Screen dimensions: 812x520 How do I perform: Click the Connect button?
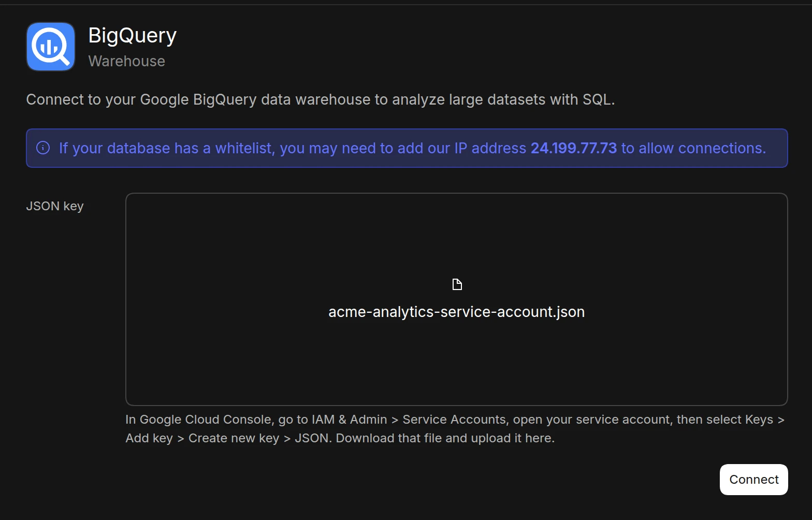753,480
